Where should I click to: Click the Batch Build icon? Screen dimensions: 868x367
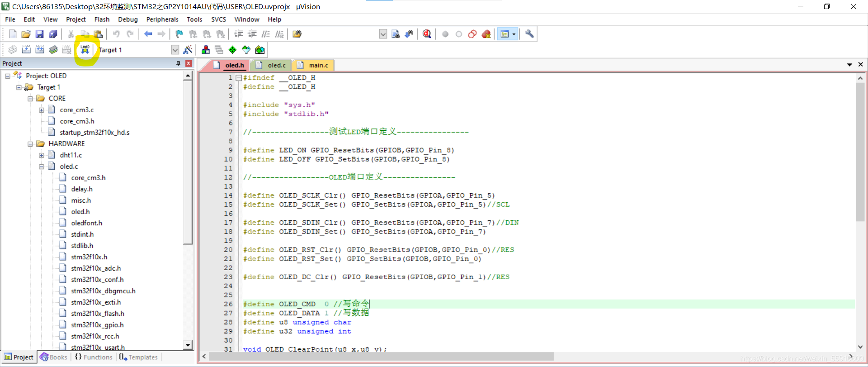coord(53,50)
